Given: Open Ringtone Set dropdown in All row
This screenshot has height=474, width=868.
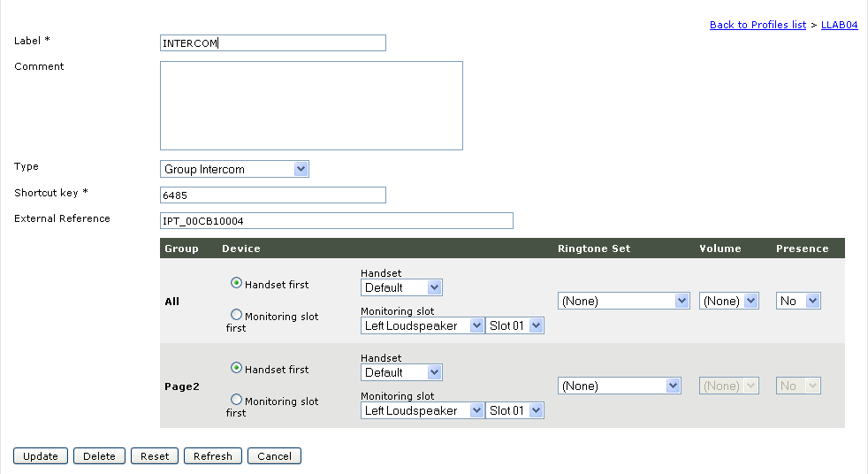Looking at the screenshot, I should point(624,301).
